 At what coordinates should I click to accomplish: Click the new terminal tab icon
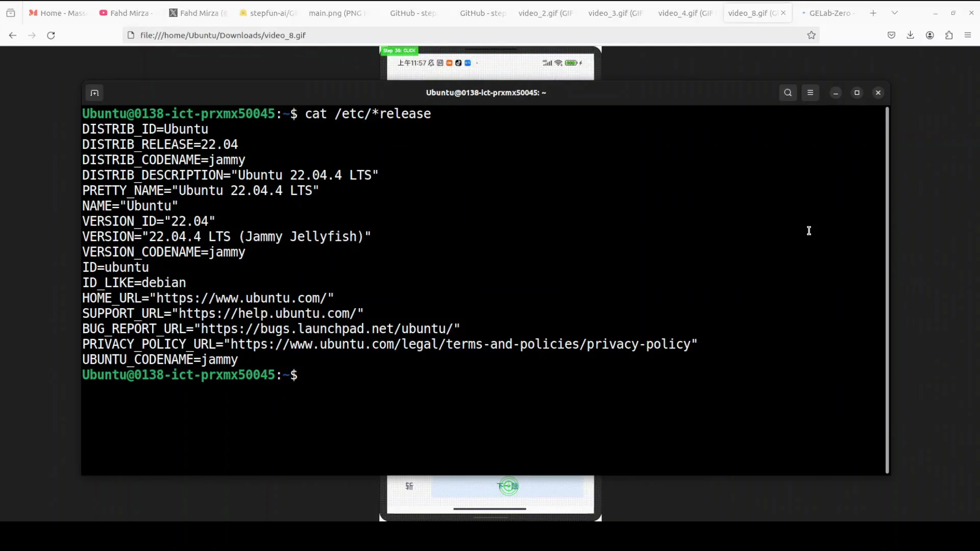point(94,92)
